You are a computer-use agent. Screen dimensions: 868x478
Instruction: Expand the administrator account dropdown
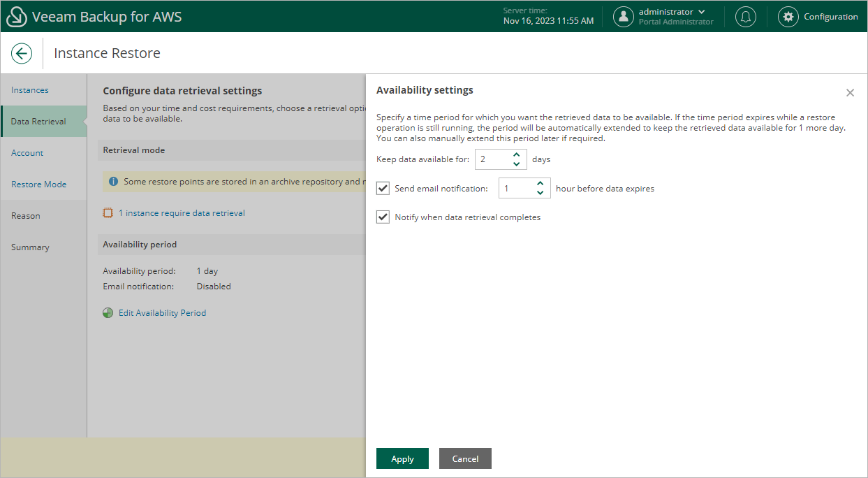coord(701,12)
